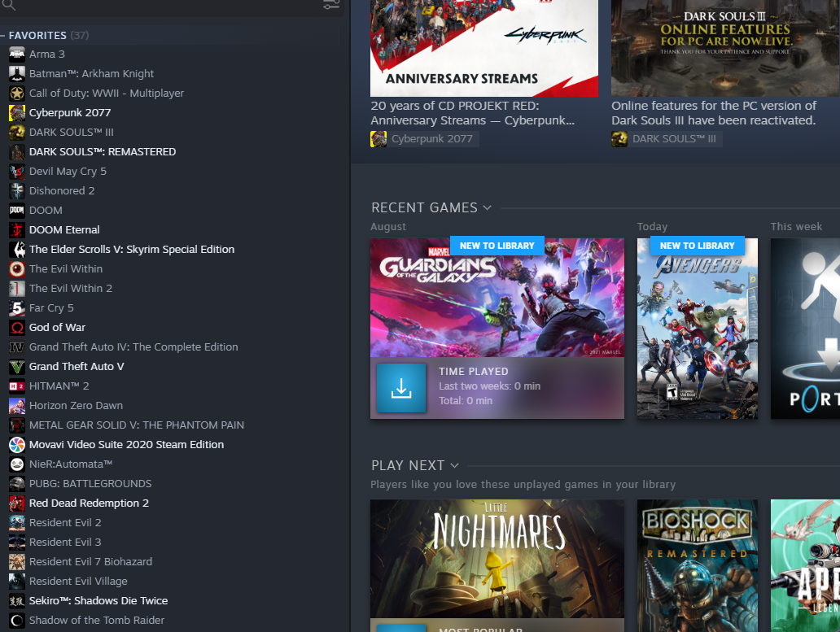Click the NieR:Automata face icon
840x632 pixels.
pos(16,464)
